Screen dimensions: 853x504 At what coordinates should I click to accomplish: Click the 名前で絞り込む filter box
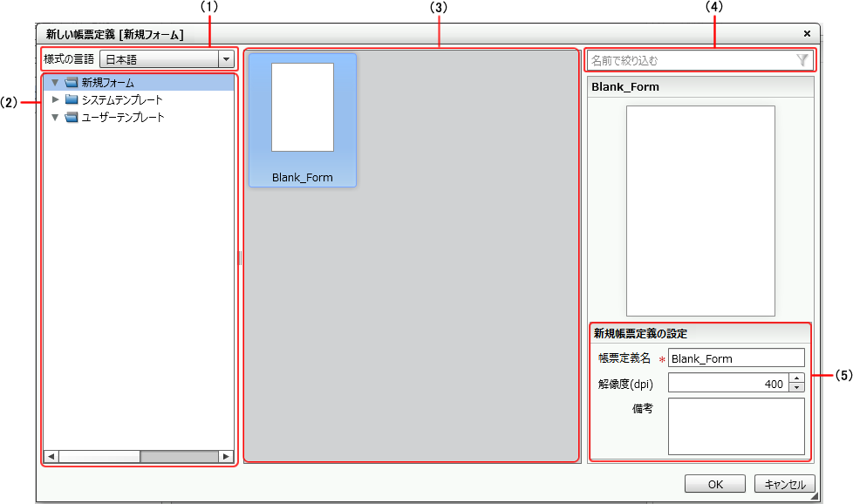[689, 59]
